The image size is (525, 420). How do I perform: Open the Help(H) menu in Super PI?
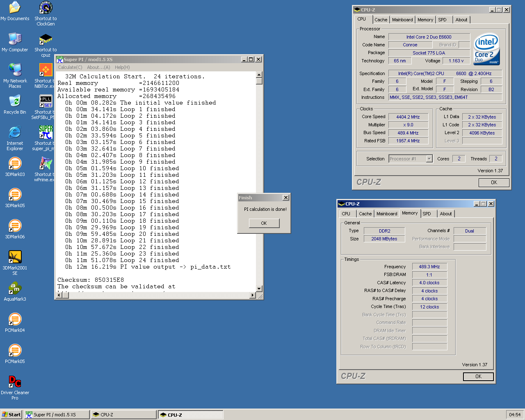point(122,67)
